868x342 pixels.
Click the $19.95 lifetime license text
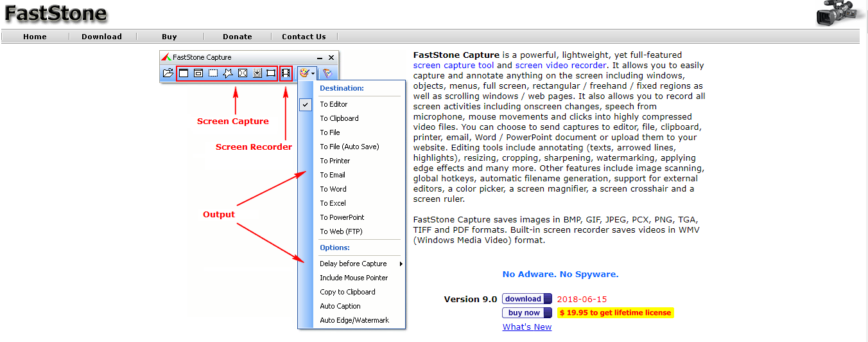pos(615,313)
